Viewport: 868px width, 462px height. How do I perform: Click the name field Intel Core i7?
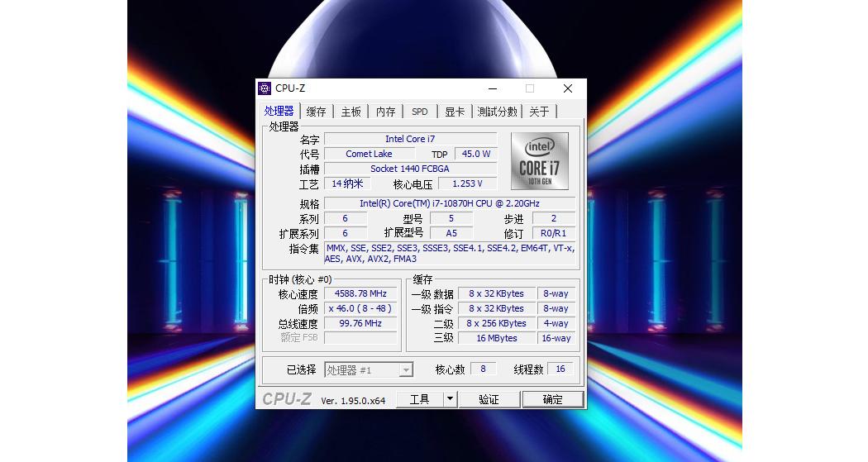(x=410, y=139)
